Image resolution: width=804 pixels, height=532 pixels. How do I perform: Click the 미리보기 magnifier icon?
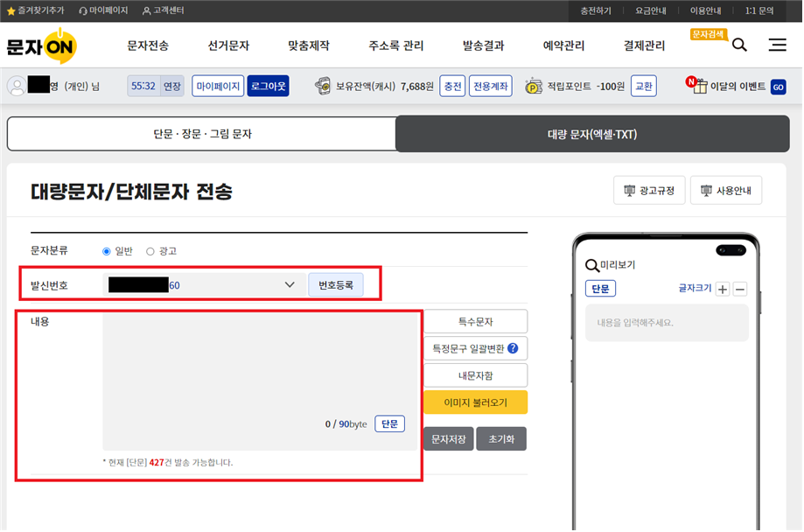pyautogui.click(x=591, y=265)
